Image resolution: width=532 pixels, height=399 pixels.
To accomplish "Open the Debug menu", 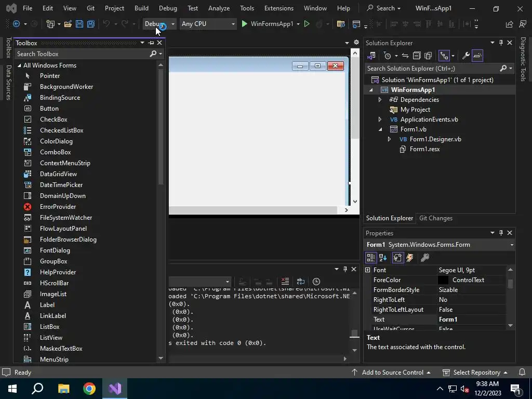I will (168, 8).
